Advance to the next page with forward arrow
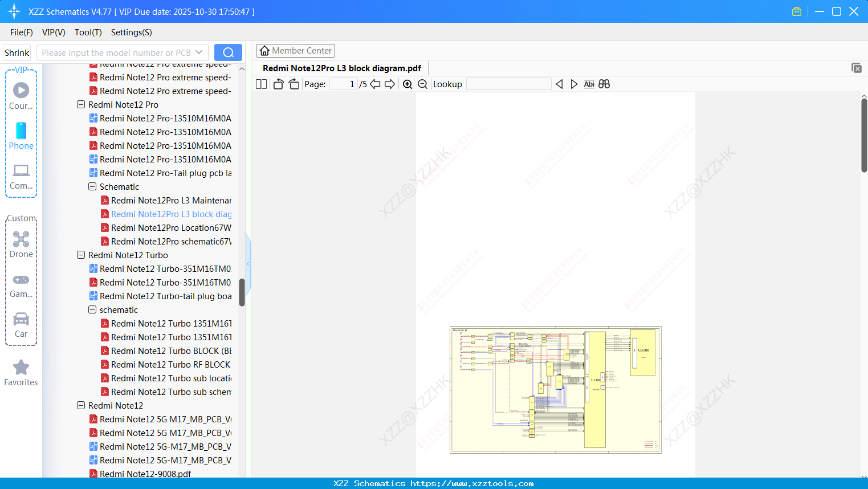Image resolution: width=868 pixels, height=489 pixels. click(x=390, y=84)
